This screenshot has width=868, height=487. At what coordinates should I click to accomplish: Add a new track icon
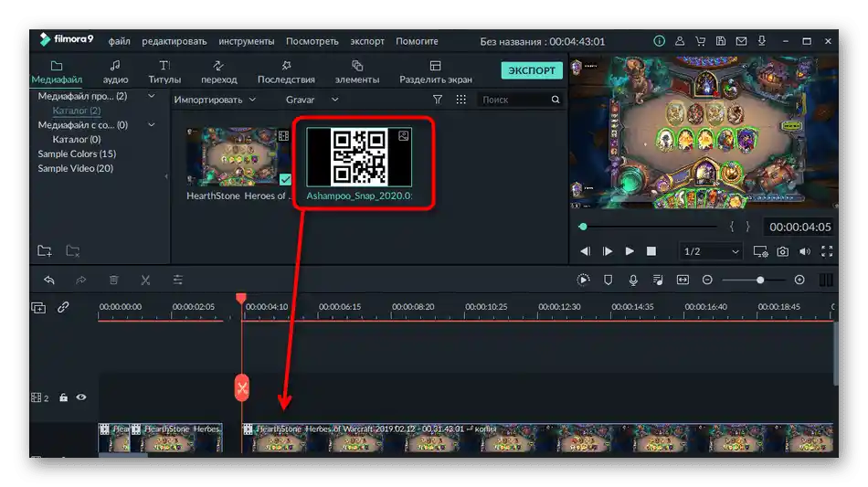(38, 308)
